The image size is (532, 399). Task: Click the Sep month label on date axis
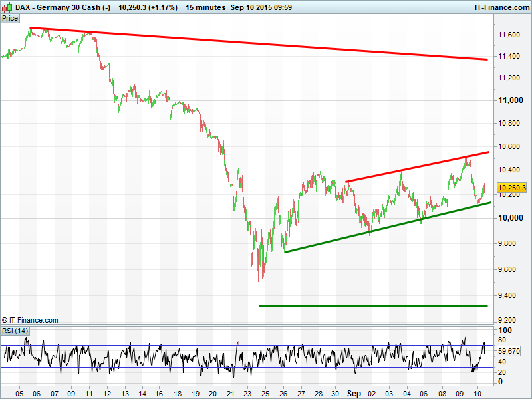352,392
